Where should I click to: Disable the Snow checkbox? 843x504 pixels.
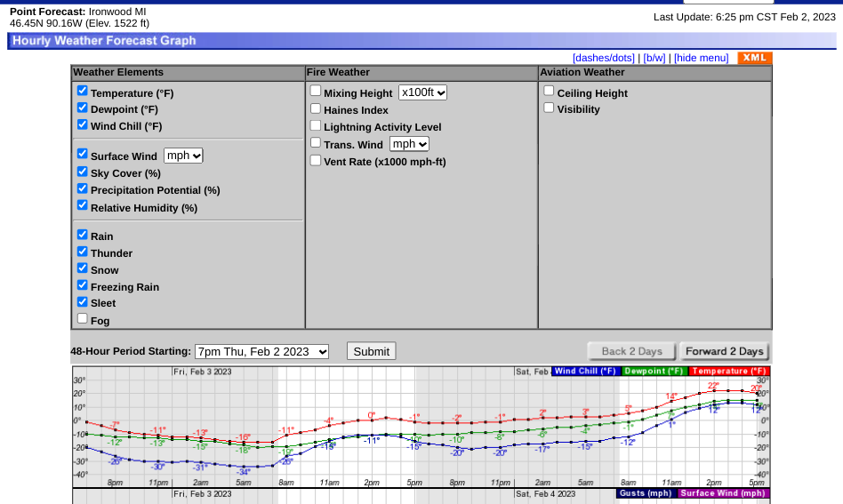(83, 268)
